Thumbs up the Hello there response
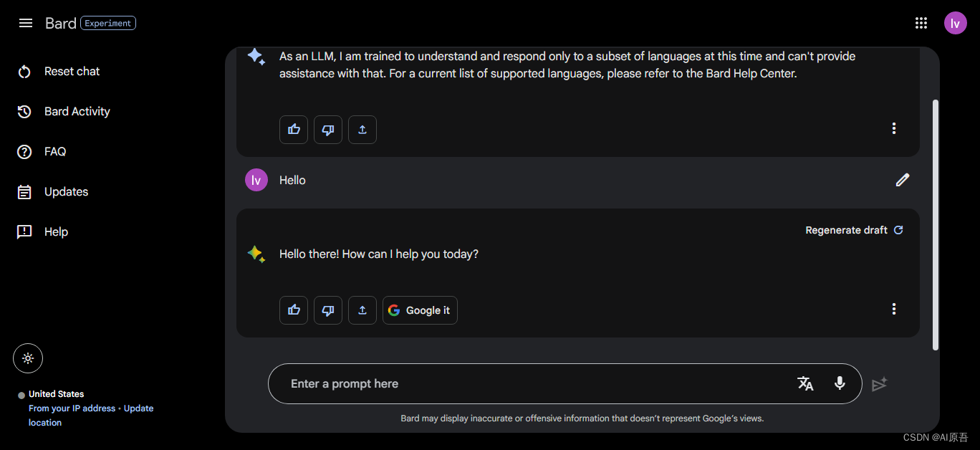The image size is (980, 450). pyautogui.click(x=294, y=310)
